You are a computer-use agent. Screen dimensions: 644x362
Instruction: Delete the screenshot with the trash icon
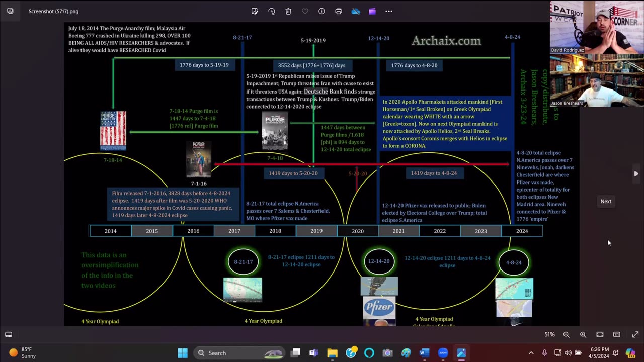pyautogui.click(x=288, y=11)
